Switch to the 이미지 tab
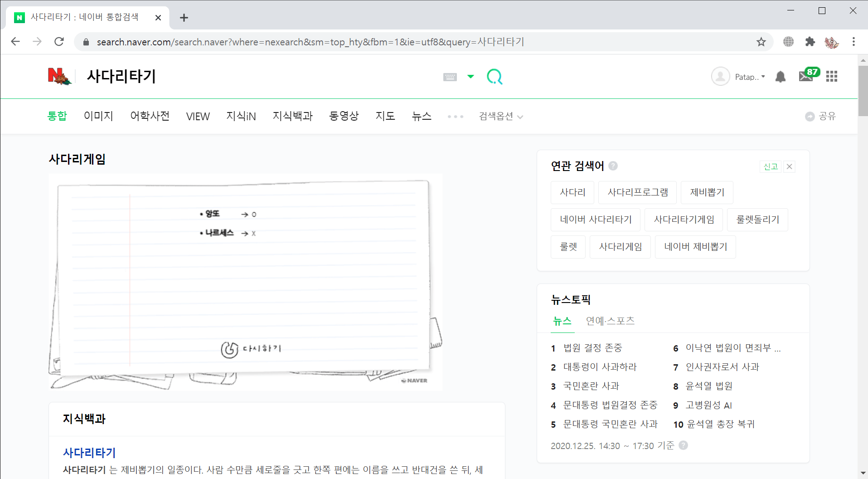868x479 pixels. pyautogui.click(x=98, y=116)
